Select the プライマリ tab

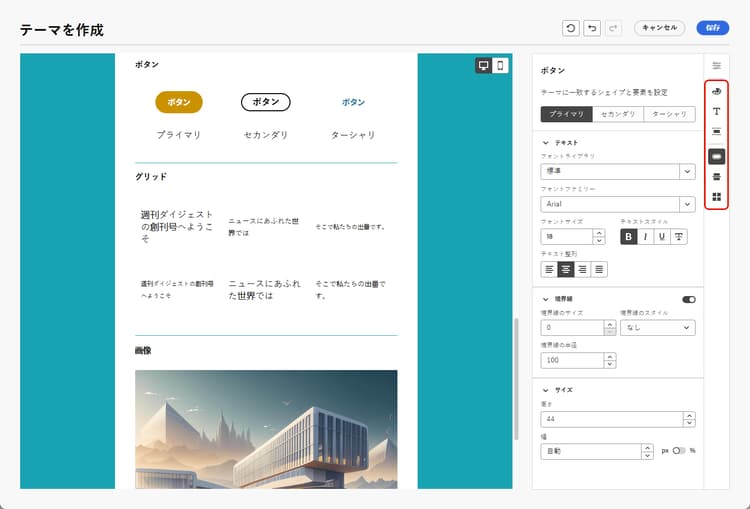[566, 114]
